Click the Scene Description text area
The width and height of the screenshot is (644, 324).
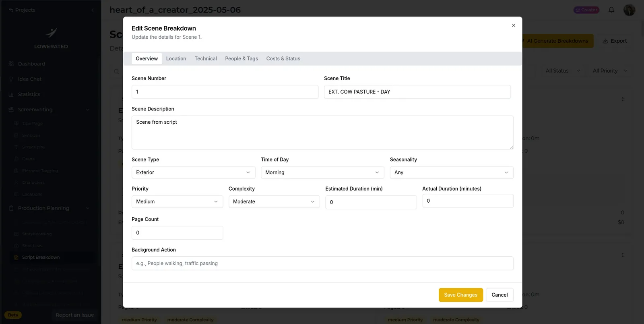(322, 133)
